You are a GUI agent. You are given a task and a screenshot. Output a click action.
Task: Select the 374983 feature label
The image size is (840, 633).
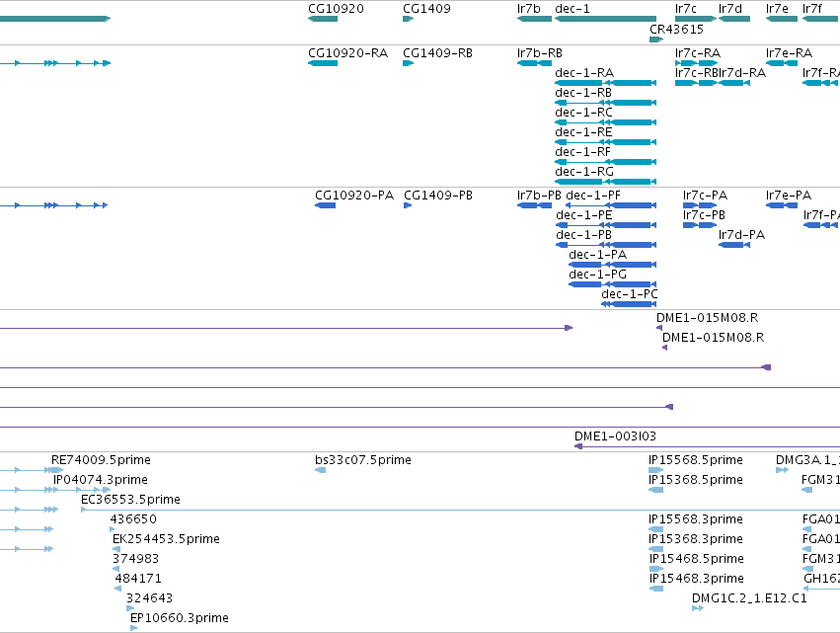[x=135, y=559]
